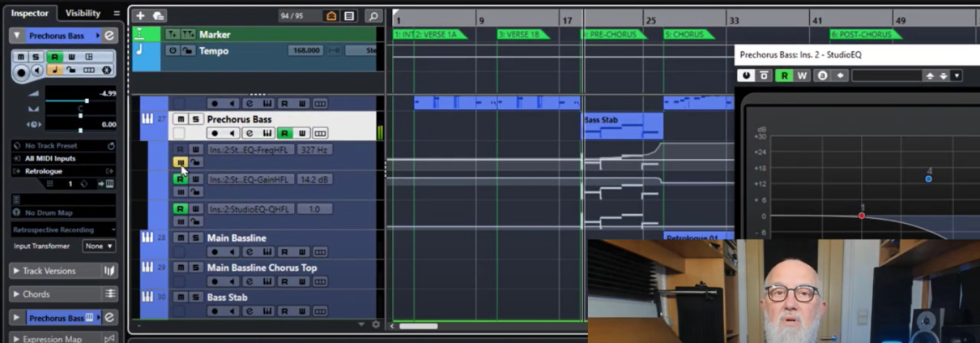Collapse Prechorus Bass section in Inspector header
This screenshot has height=343, width=980.
[16, 36]
